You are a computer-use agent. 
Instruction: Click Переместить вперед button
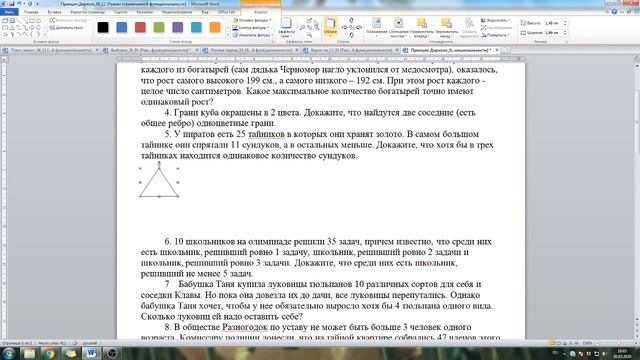click(x=422, y=27)
